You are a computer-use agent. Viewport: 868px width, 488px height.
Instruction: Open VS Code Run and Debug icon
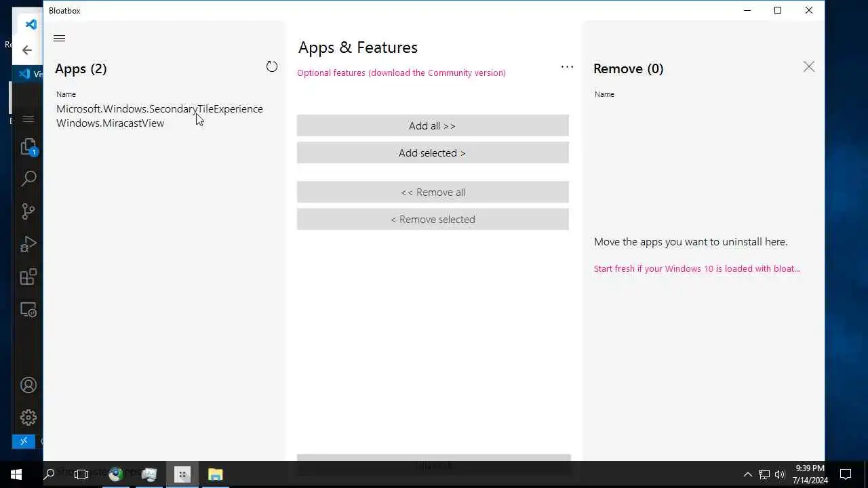click(28, 244)
